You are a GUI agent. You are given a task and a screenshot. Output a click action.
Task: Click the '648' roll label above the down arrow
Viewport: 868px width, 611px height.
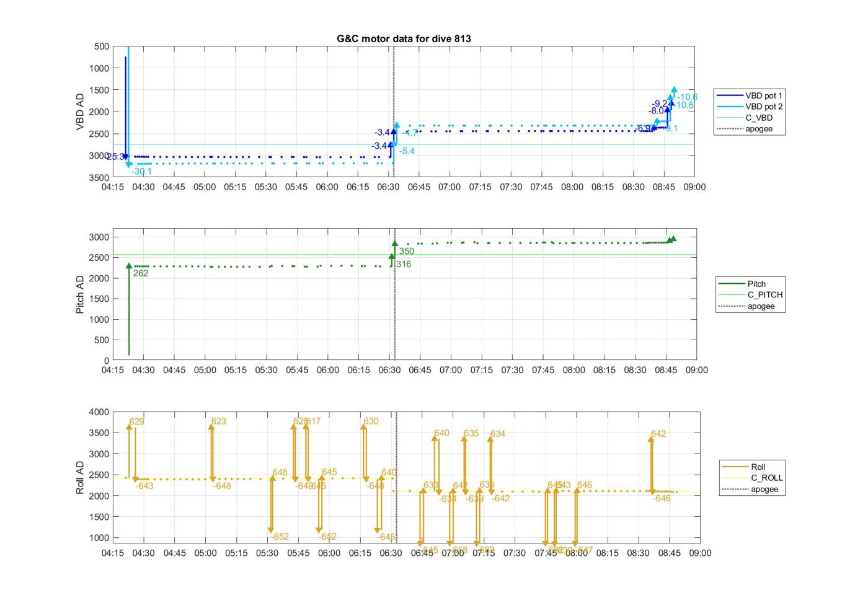point(280,473)
